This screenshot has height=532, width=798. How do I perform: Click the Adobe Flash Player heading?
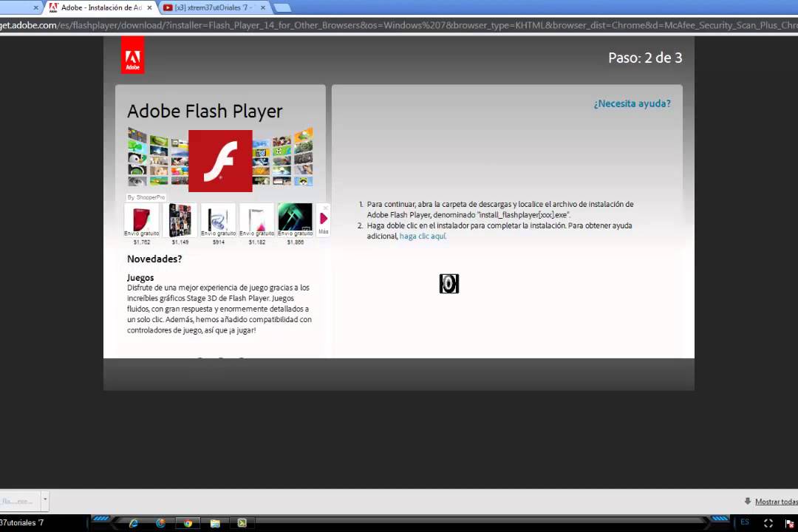(205, 112)
